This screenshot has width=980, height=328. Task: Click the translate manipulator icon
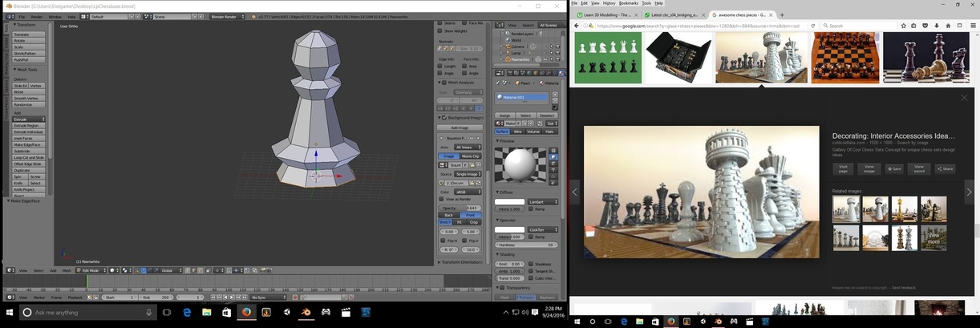(x=144, y=270)
